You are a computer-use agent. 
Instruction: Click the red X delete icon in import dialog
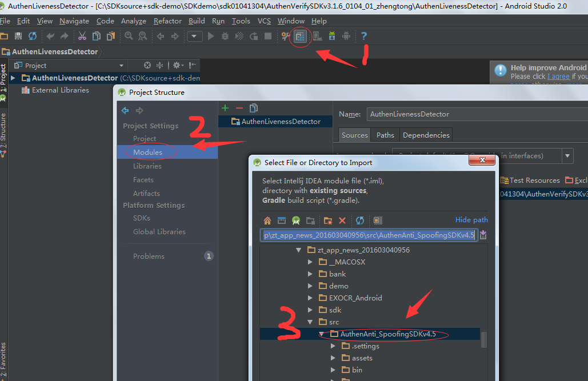click(x=342, y=220)
